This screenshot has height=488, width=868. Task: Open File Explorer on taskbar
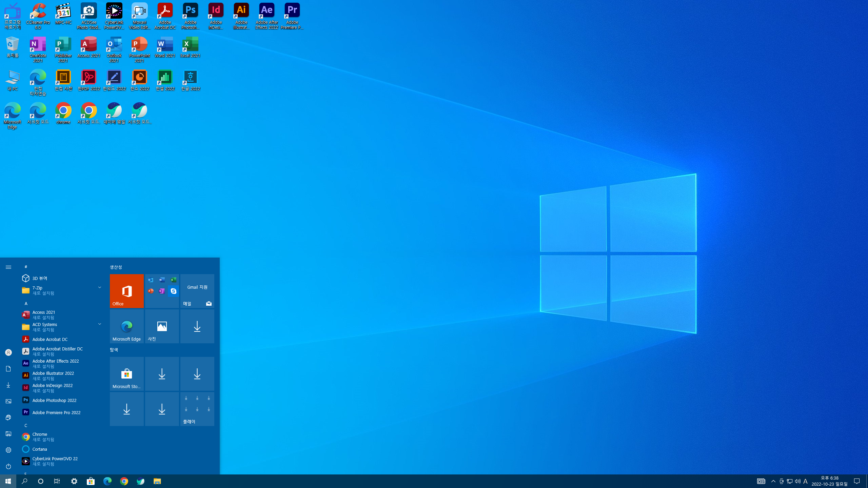click(157, 481)
